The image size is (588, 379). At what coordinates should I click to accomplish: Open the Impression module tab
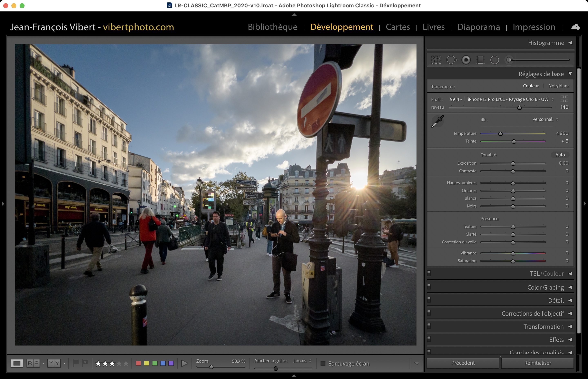click(534, 27)
